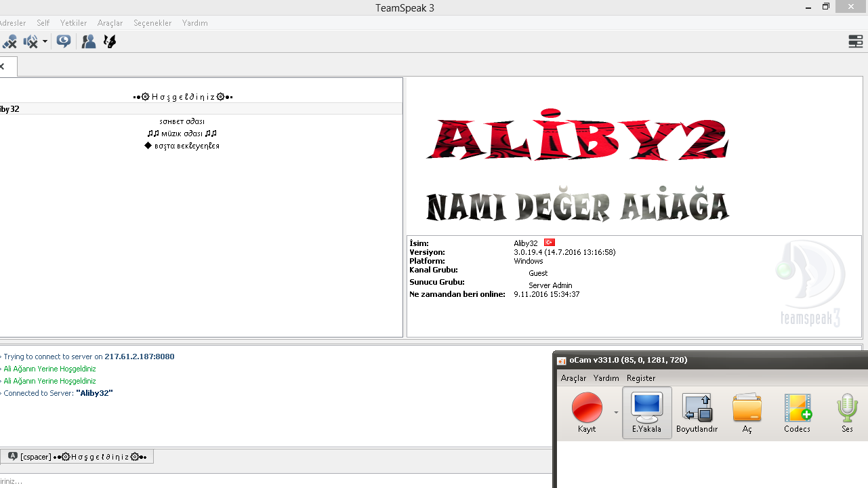Click the Turkish flag next to Aliby32

[x=550, y=243]
